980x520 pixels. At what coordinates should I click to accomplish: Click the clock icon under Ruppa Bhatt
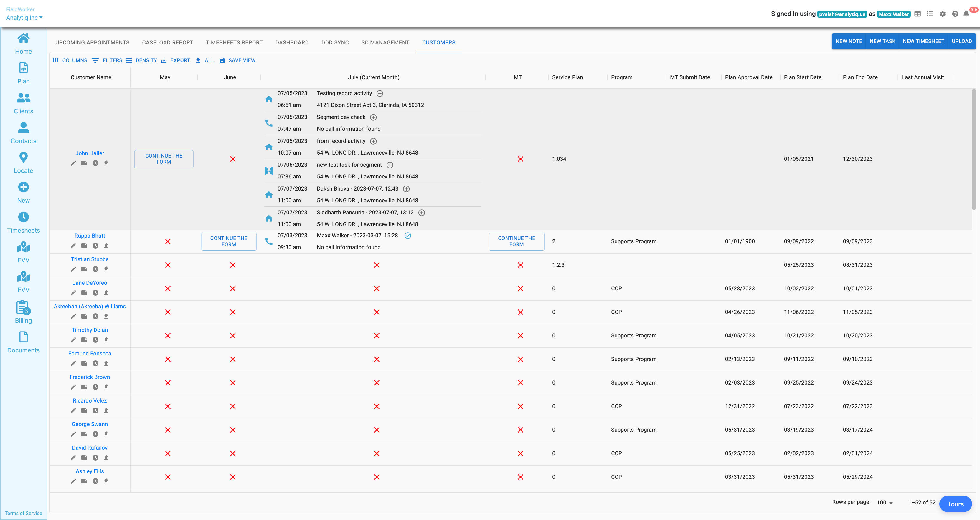pyautogui.click(x=95, y=246)
